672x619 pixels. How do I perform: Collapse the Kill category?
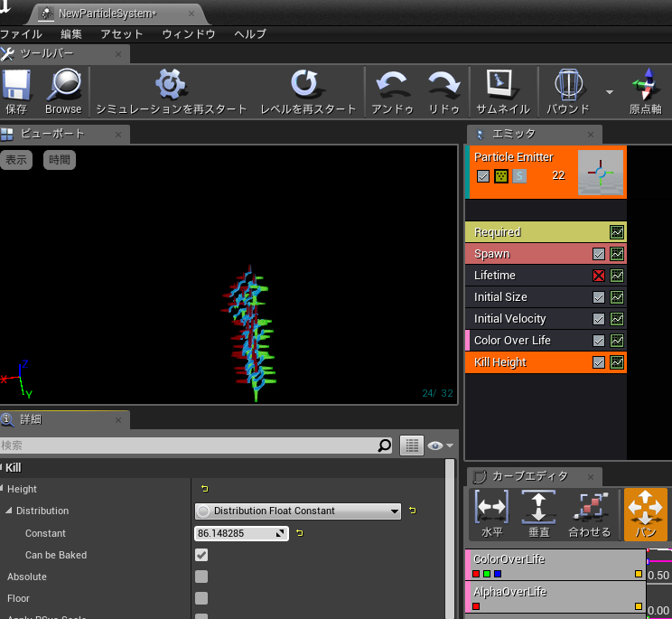click(x=1, y=467)
